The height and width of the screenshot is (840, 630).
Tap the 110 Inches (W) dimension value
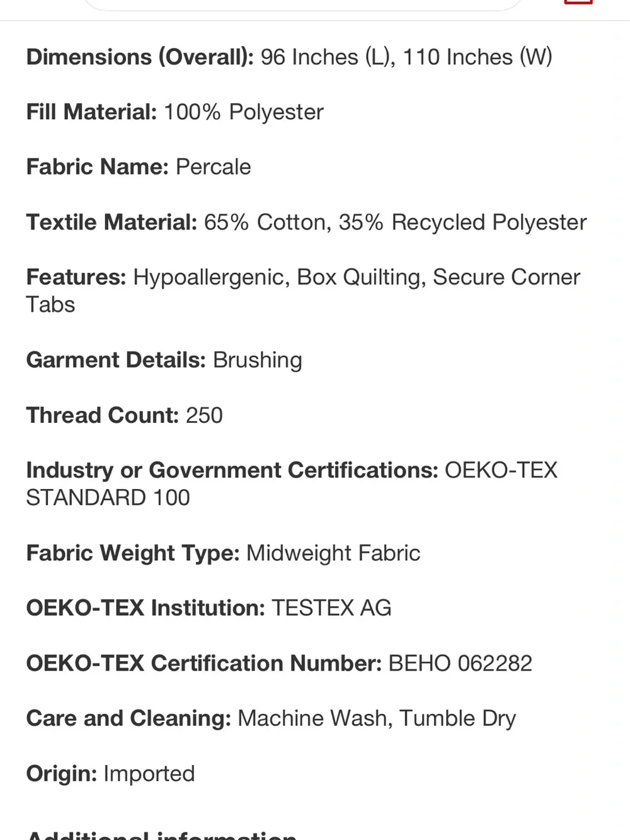click(x=478, y=57)
